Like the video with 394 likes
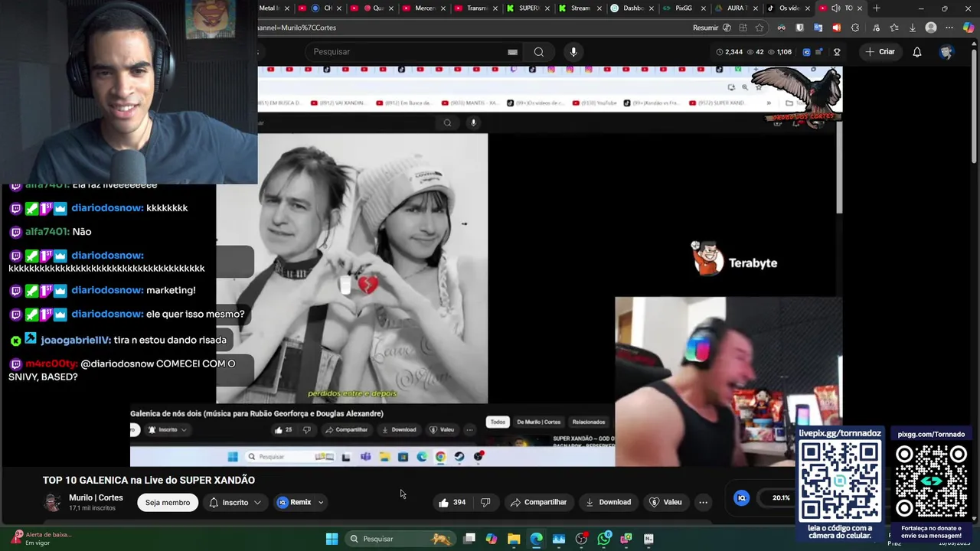 452,503
